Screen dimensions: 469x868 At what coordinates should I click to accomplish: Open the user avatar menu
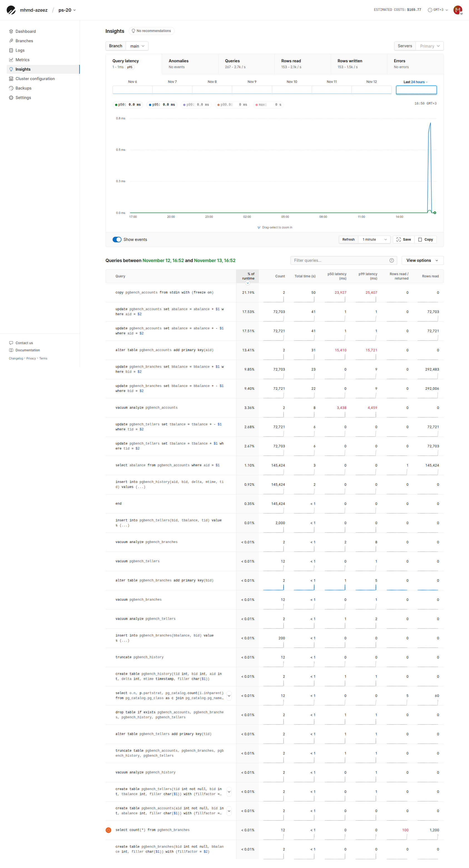(457, 10)
